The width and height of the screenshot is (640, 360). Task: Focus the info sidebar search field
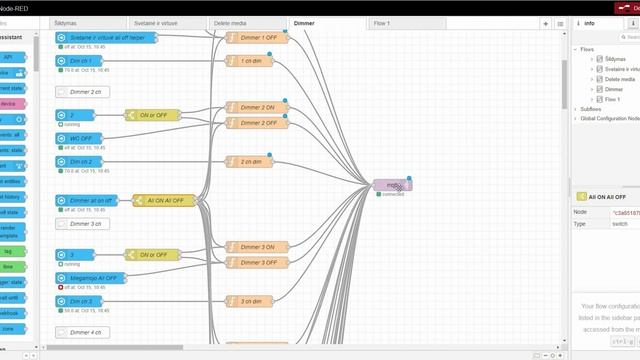click(x=630, y=37)
